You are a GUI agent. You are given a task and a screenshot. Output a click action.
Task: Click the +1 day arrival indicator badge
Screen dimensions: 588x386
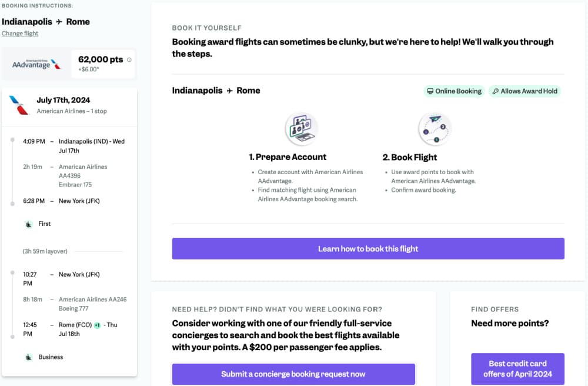pos(97,325)
